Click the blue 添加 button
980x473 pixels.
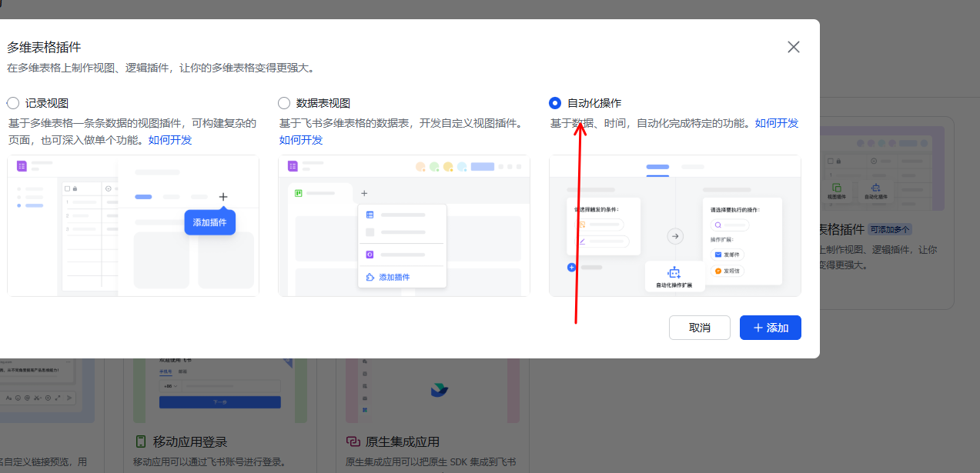(x=770, y=328)
